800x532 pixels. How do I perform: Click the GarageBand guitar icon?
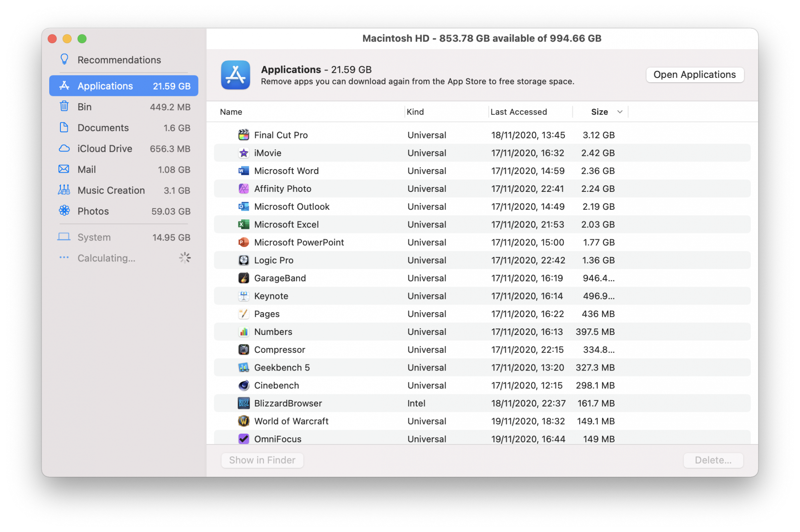pyautogui.click(x=244, y=278)
